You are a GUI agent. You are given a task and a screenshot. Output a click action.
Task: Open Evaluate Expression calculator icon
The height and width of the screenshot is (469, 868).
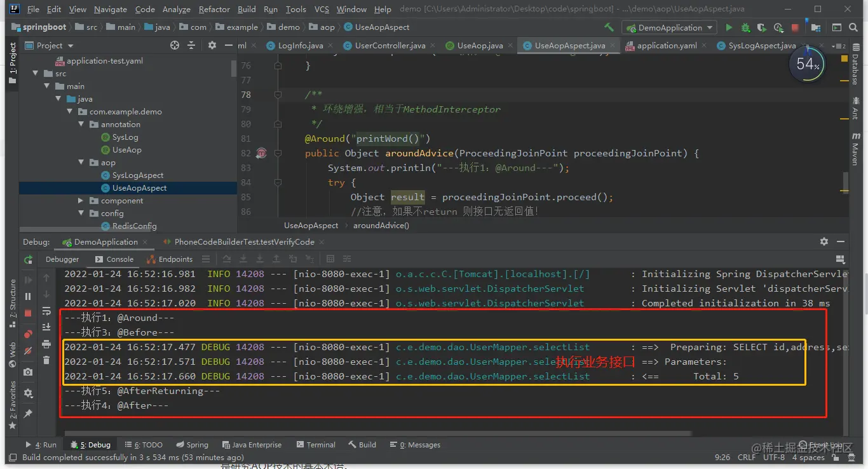tap(330, 259)
